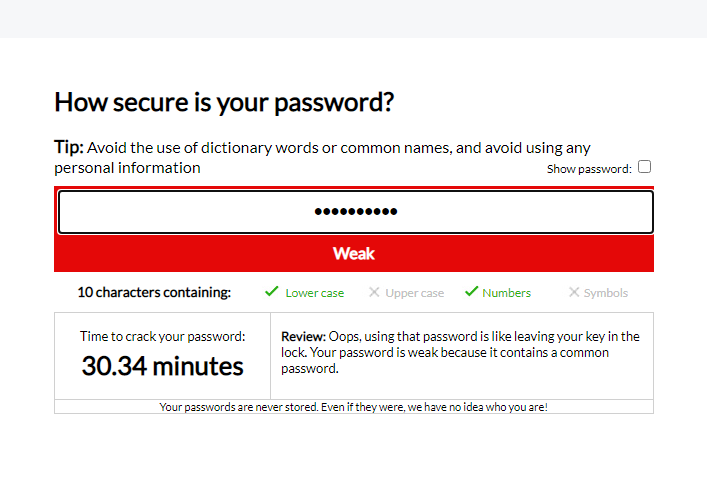Click the "Time to crack your password:" label
The height and width of the screenshot is (482, 707).
click(x=162, y=337)
